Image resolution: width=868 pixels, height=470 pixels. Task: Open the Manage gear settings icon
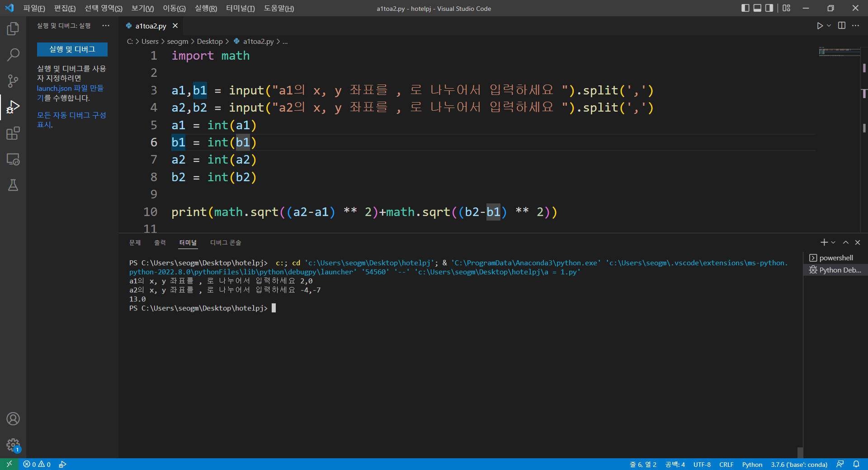click(13, 445)
